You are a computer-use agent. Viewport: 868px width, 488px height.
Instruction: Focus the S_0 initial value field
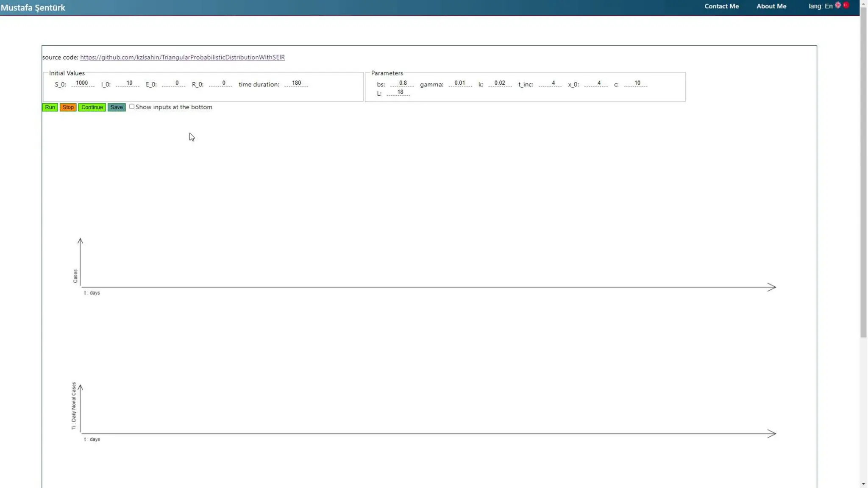click(82, 83)
